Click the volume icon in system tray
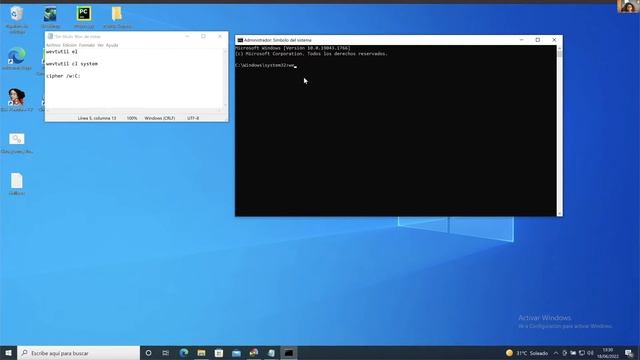 [590, 353]
